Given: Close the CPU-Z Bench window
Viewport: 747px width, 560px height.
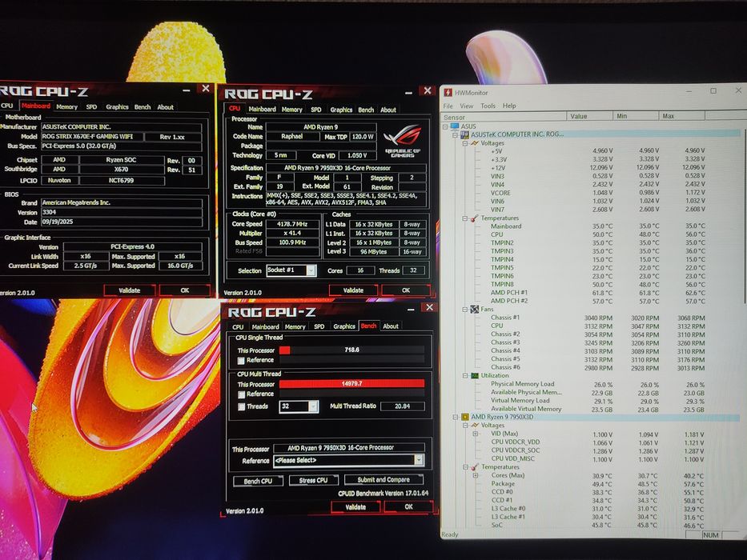Looking at the screenshot, I should click(429, 308).
